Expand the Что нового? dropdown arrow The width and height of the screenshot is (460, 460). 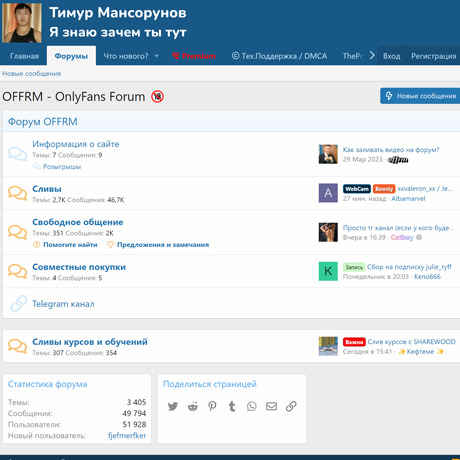(157, 56)
